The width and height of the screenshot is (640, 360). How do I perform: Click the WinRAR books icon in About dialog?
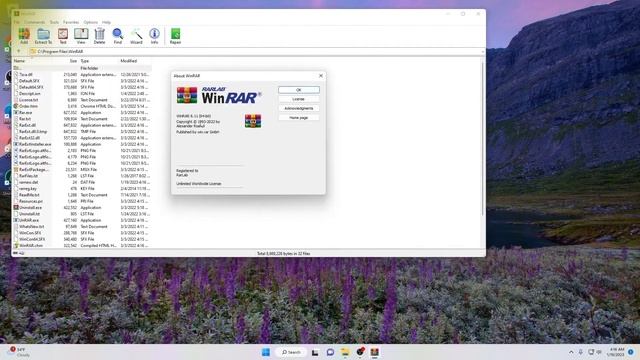click(187, 95)
